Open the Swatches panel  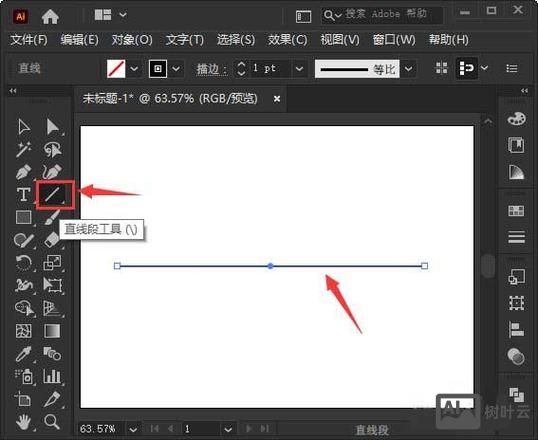[x=516, y=210]
